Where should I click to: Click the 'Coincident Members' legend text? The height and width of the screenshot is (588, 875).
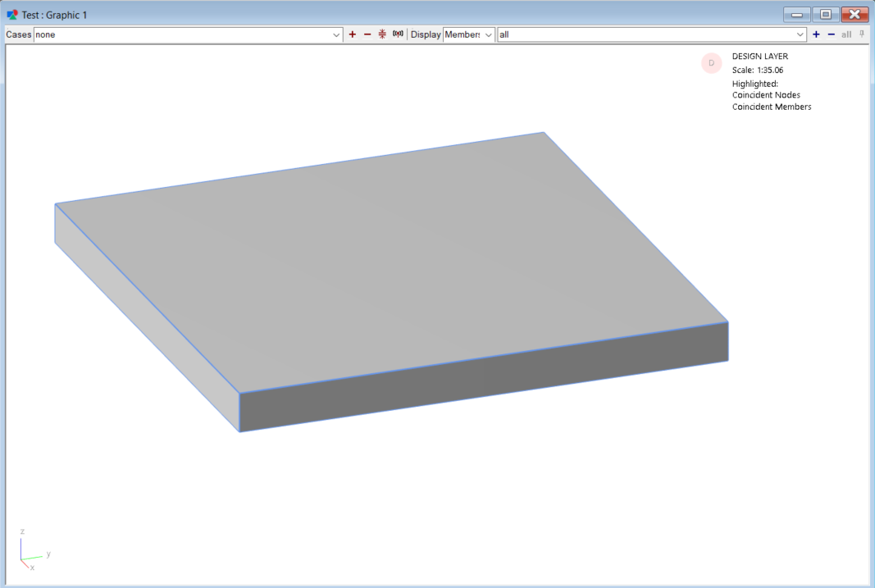pyautogui.click(x=771, y=107)
